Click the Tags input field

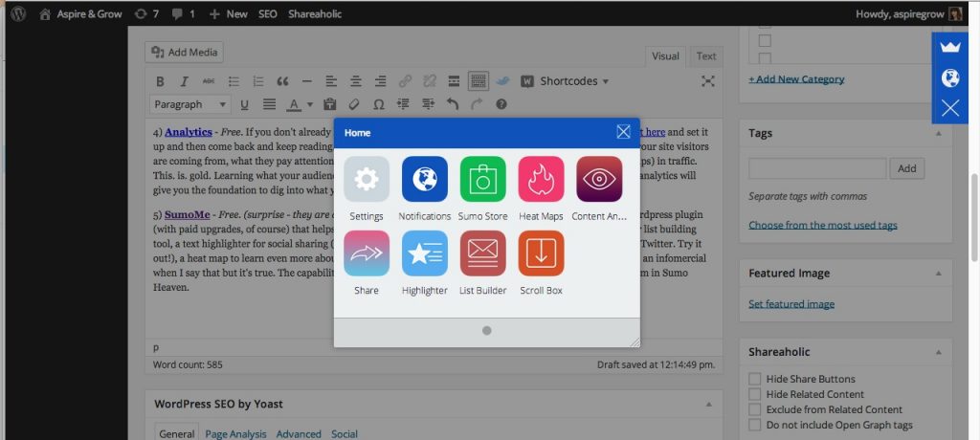(x=816, y=168)
